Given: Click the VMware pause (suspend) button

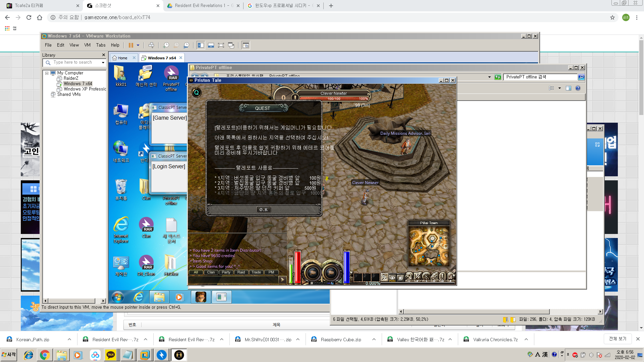Looking at the screenshot, I should click(131, 45).
